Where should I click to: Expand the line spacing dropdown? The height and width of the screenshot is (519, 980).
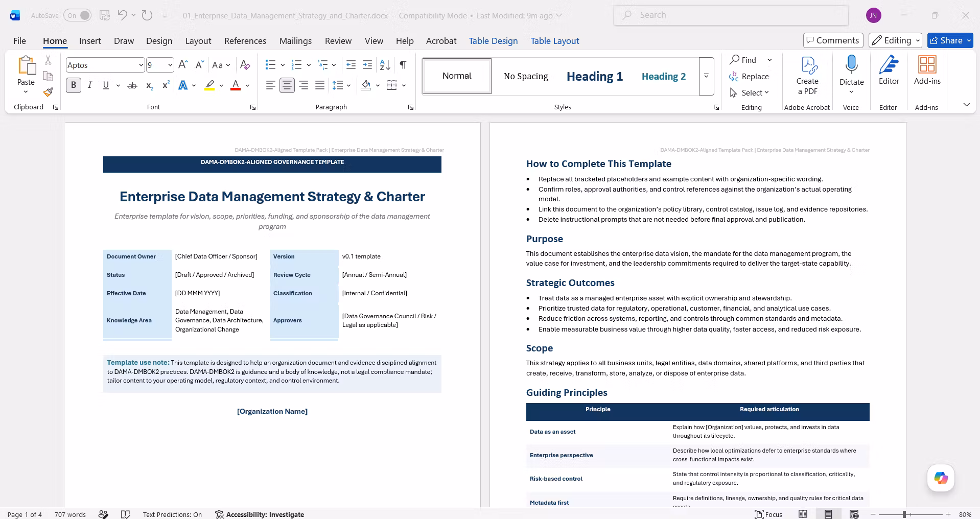[349, 85]
